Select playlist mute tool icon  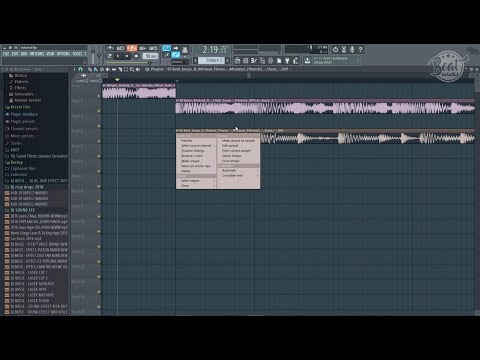(108, 69)
